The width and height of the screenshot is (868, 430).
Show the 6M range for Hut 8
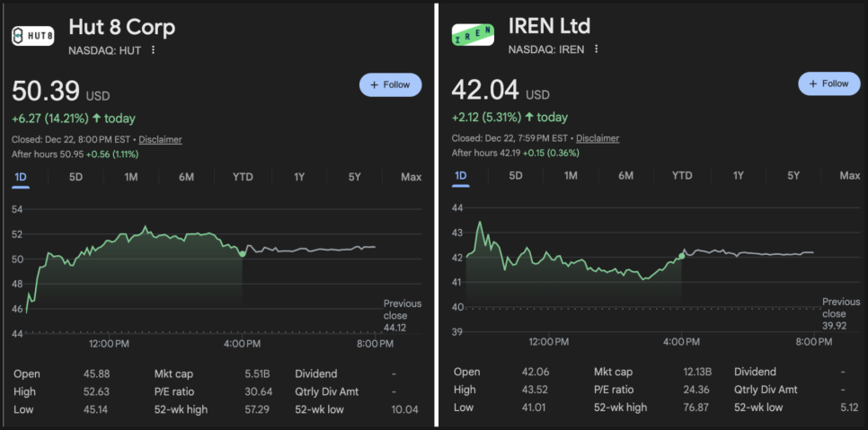pyautogui.click(x=186, y=177)
